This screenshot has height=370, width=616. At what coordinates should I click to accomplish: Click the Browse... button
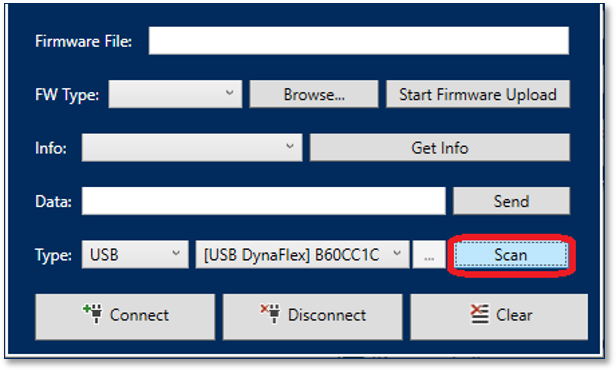click(314, 94)
